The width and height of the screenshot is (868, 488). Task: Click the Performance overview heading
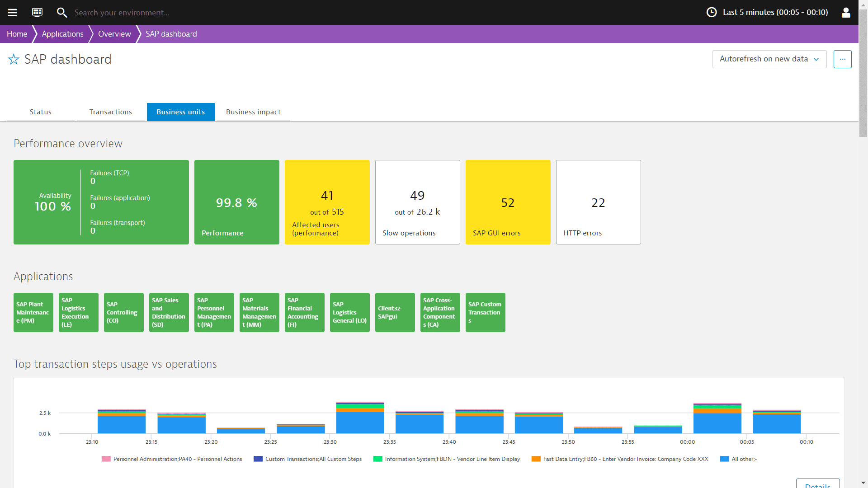(x=68, y=144)
